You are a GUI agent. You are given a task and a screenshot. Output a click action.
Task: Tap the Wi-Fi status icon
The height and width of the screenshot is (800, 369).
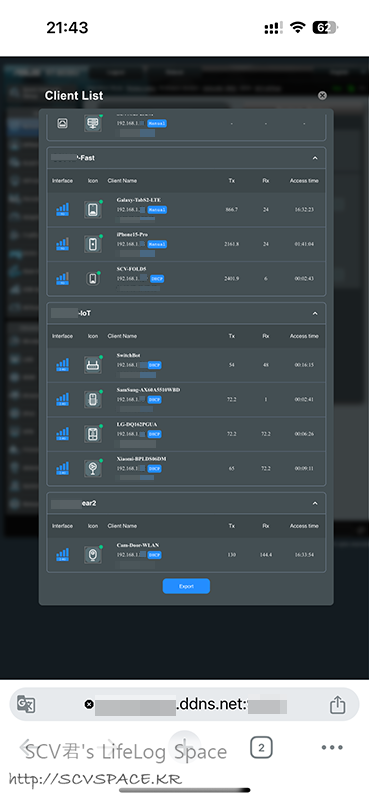click(x=297, y=28)
